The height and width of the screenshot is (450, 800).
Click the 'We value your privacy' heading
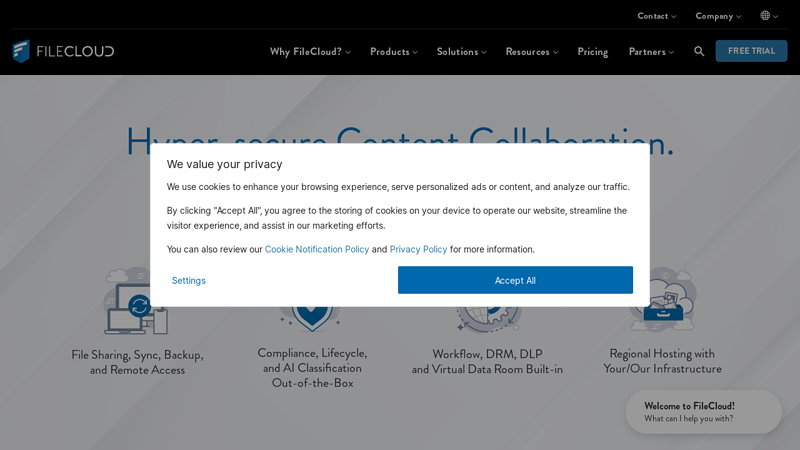click(224, 164)
